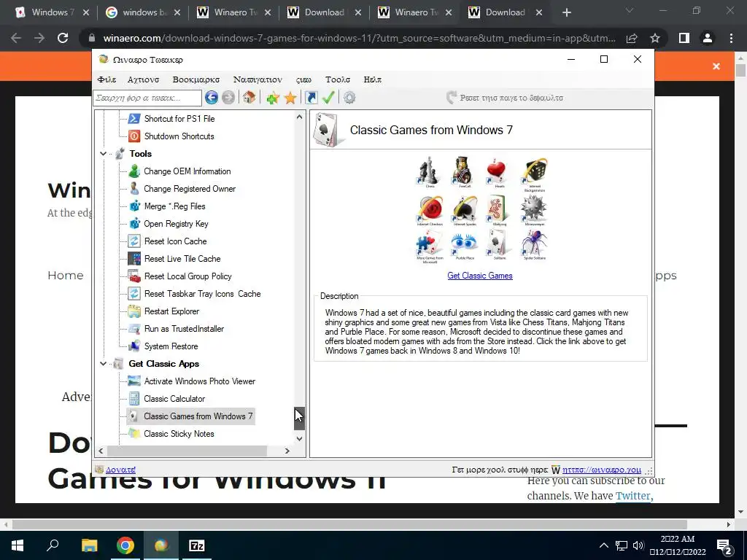Click the Merge *.Reg Files icon
Image resolution: width=747 pixels, height=560 pixels.
click(134, 206)
